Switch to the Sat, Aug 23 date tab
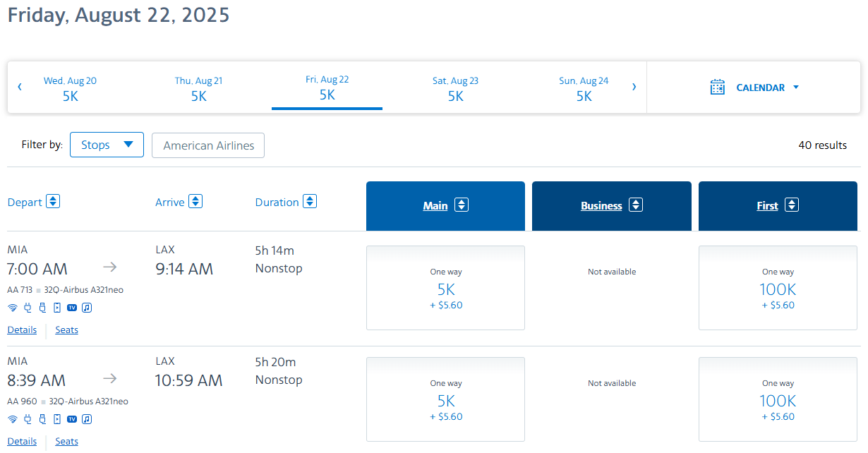This screenshot has width=868, height=453. coord(455,87)
